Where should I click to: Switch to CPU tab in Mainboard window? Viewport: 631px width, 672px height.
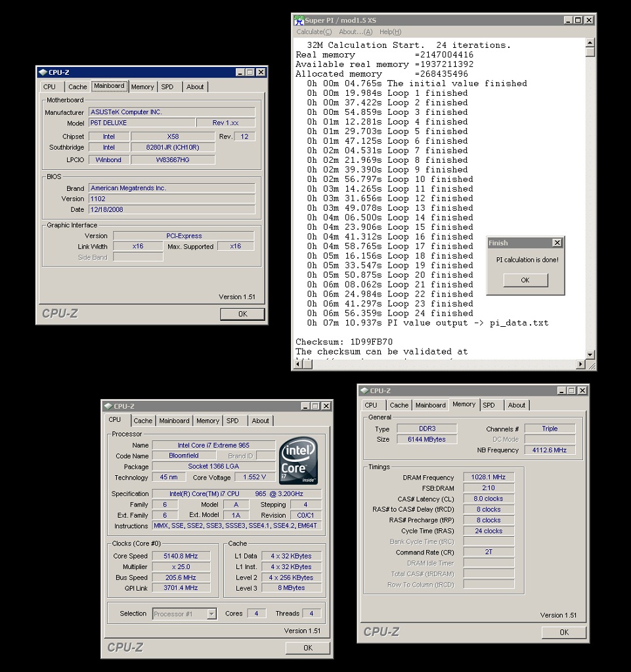pyautogui.click(x=50, y=87)
